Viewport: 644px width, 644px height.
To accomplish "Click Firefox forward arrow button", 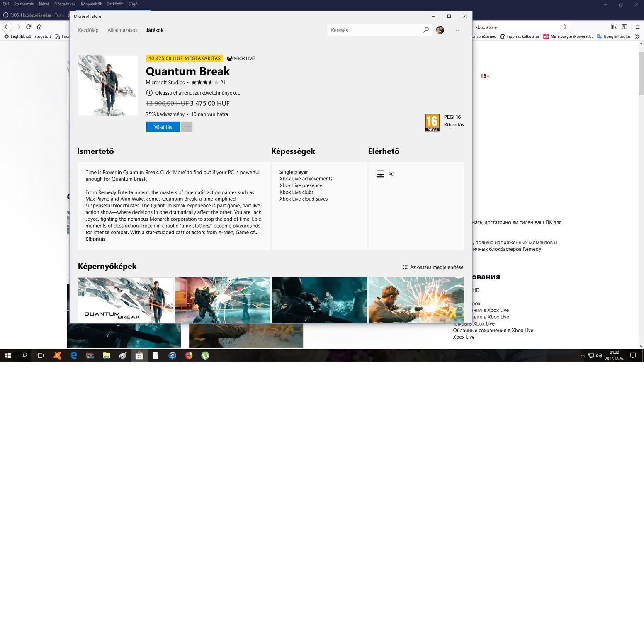I will (18, 27).
